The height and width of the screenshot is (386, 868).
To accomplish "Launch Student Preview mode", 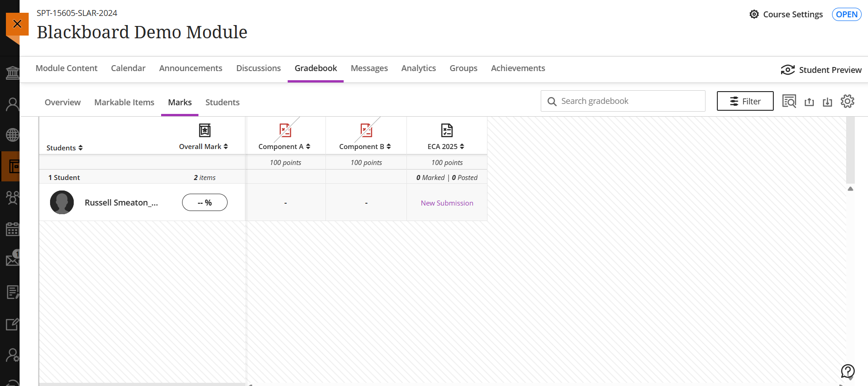I will click(822, 70).
